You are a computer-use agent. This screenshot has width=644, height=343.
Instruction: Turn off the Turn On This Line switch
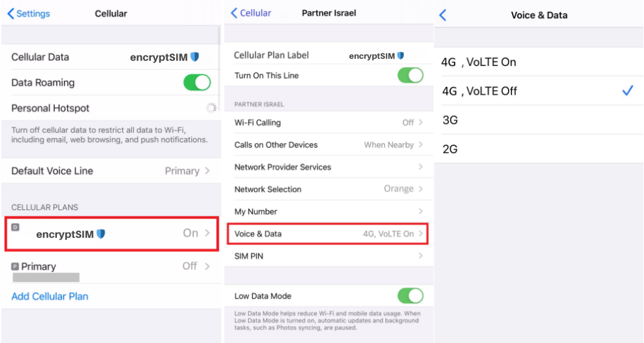(410, 75)
